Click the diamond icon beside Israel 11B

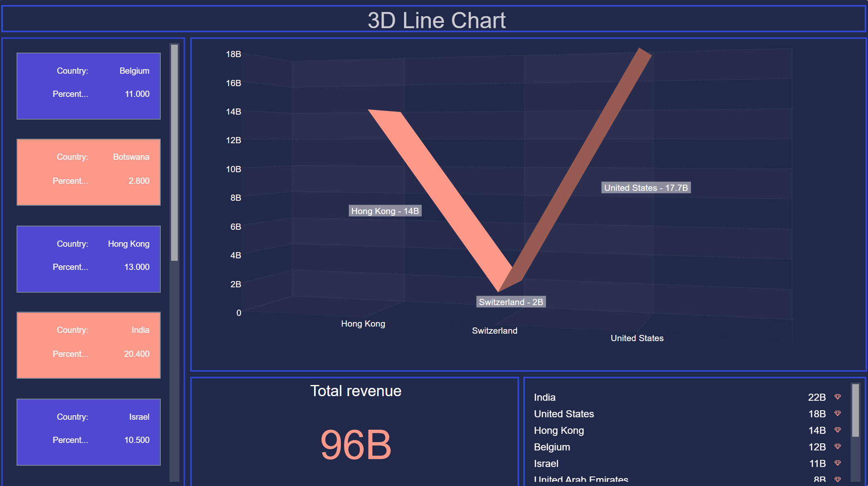(x=837, y=463)
